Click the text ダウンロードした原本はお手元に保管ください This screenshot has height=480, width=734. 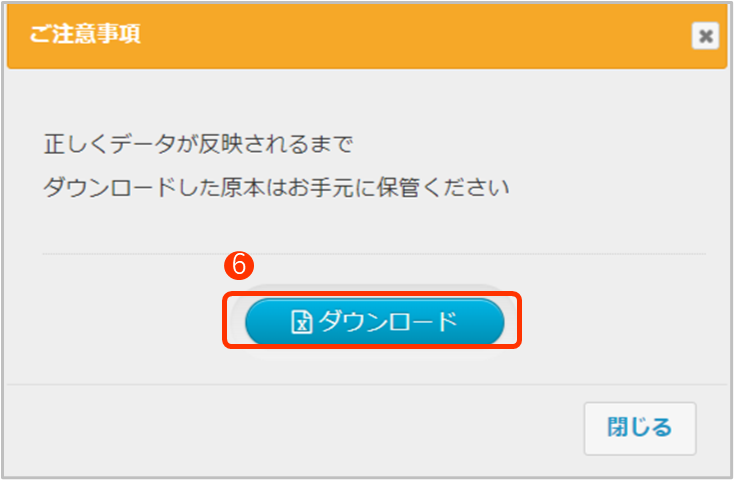pos(277,187)
